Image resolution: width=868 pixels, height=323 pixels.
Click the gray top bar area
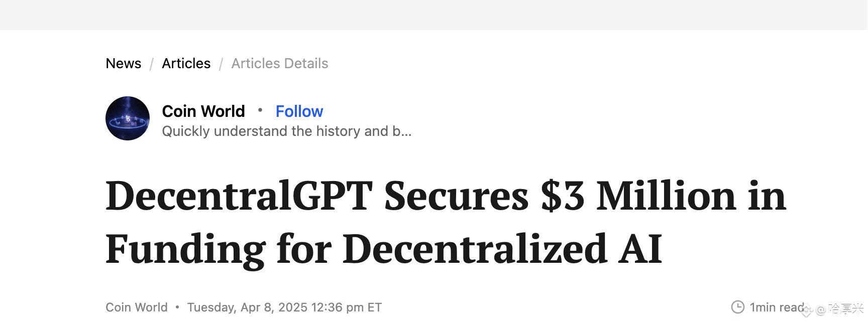434,15
